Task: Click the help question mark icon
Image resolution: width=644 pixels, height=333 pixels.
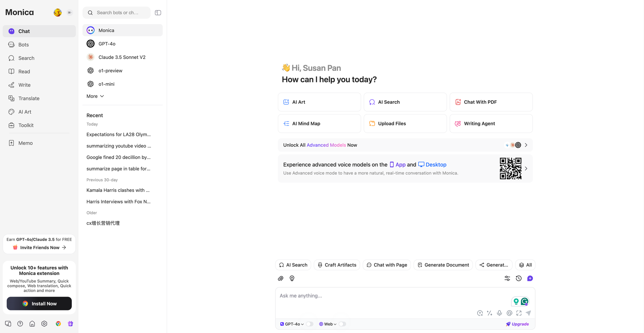Action: coord(20,324)
